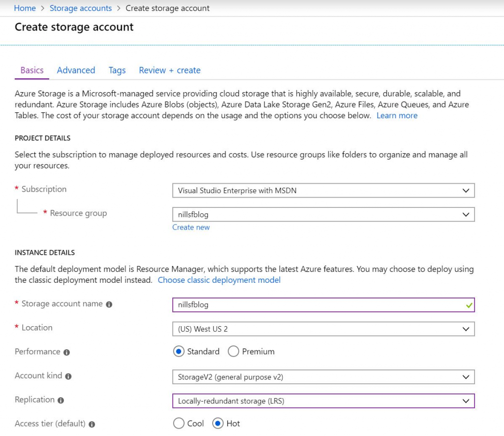Choose the Cool access tier

pyautogui.click(x=179, y=424)
